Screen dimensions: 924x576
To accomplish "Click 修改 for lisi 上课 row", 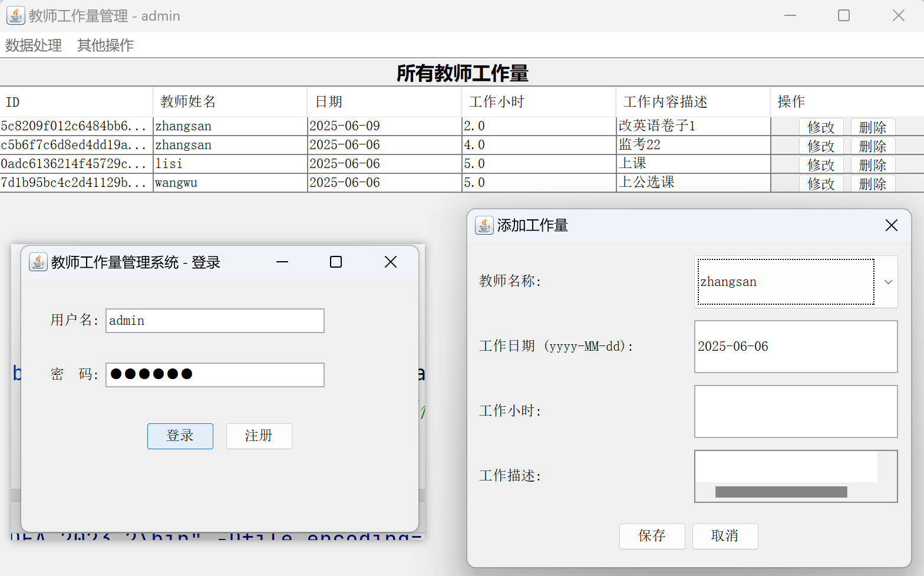I will [x=821, y=164].
